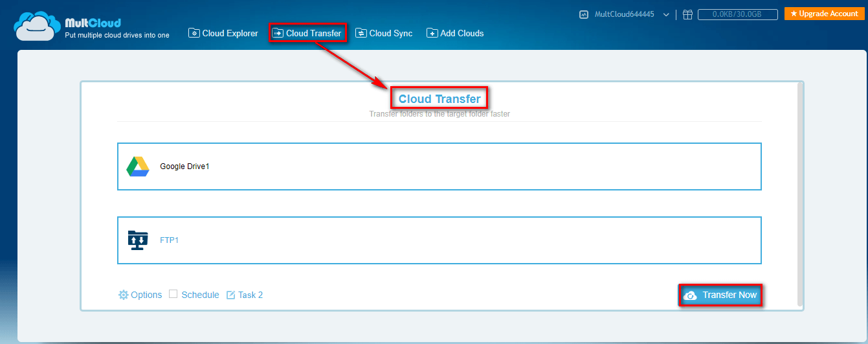Click the Cloud Sync arrows icon
This screenshot has height=344, width=868.
(361, 33)
